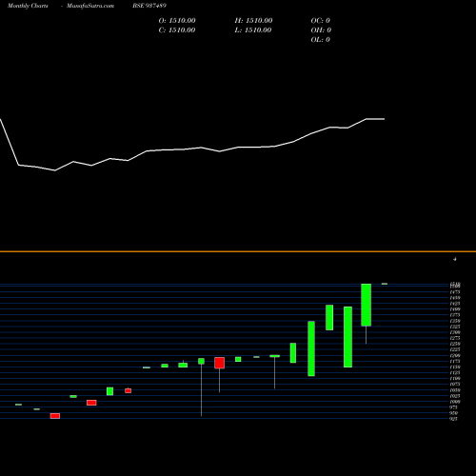
Task: Click the "OL: 0" value
Action: pos(321,40)
